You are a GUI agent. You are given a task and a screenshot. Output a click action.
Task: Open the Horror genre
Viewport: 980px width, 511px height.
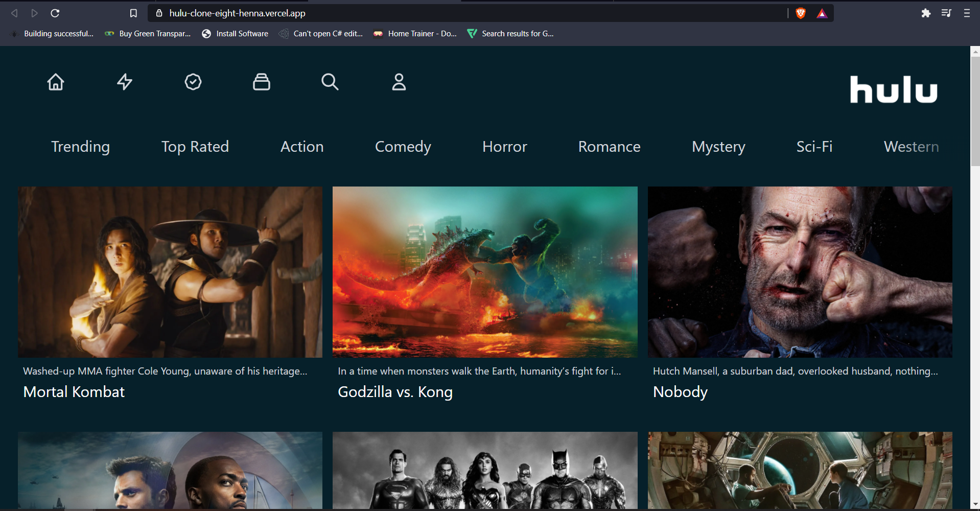click(x=505, y=147)
